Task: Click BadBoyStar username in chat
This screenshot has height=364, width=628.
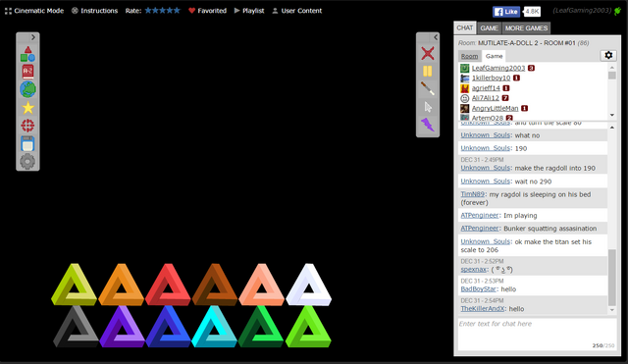Action: (479, 289)
